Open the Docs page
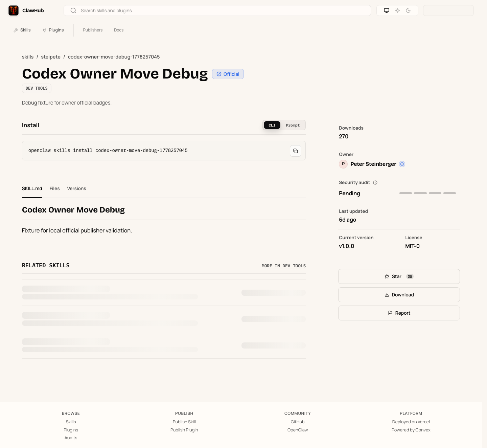487x448 pixels. [x=119, y=30]
